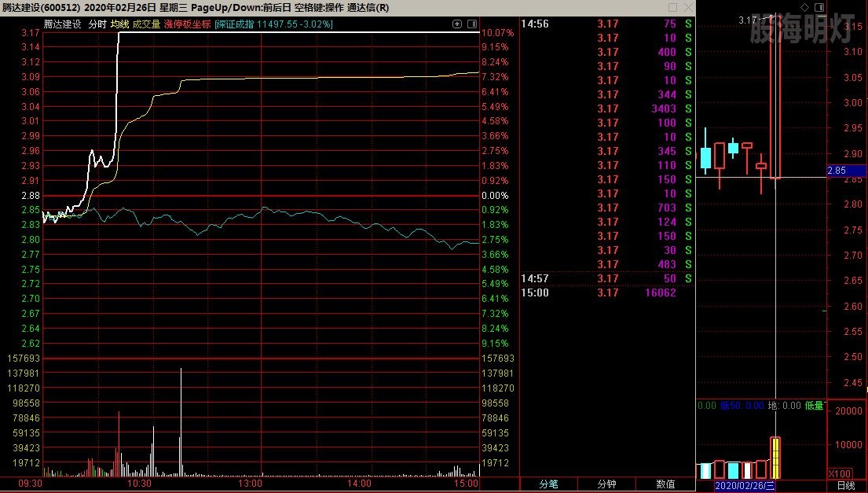Click the 成交量 legend label
868x493 pixels.
click(146, 24)
